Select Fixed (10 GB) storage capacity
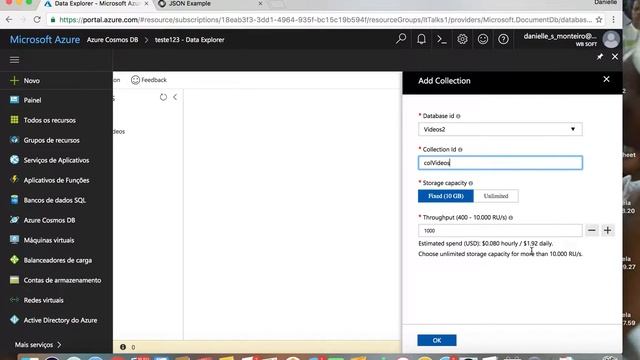This screenshot has width=640, height=360. [446, 196]
